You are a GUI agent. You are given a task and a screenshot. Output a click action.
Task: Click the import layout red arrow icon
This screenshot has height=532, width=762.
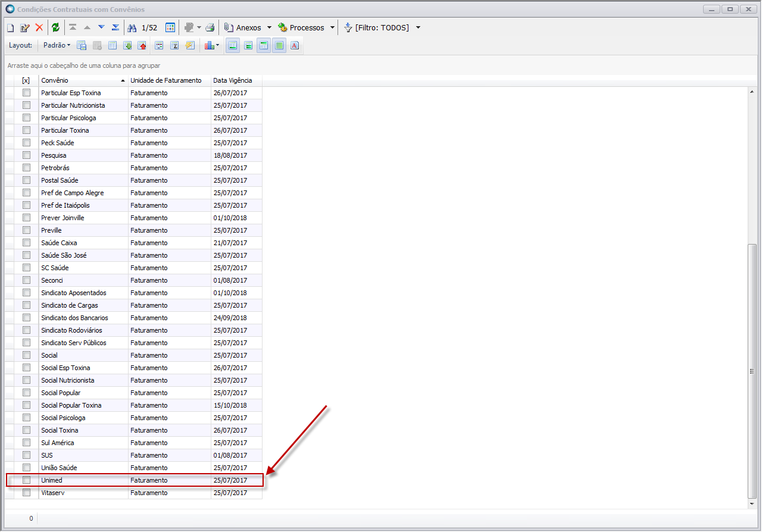[142, 45]
